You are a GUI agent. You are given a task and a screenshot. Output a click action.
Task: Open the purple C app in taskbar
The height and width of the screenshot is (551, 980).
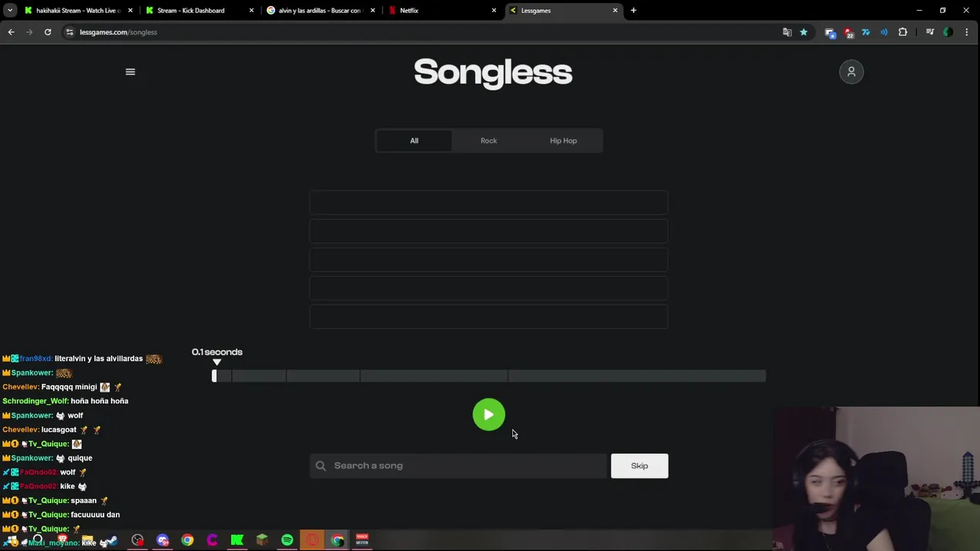tap(212, 540)
